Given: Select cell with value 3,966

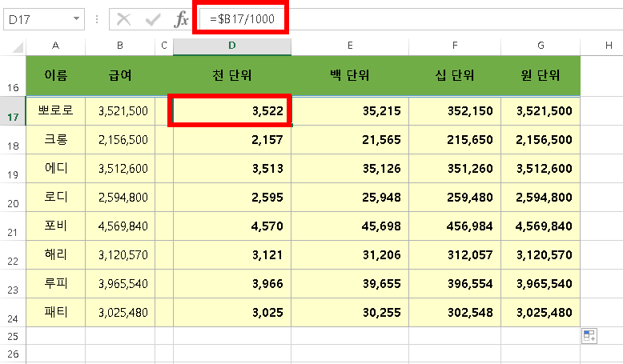Looking at the screenshot, I should (x=232, y=284).
